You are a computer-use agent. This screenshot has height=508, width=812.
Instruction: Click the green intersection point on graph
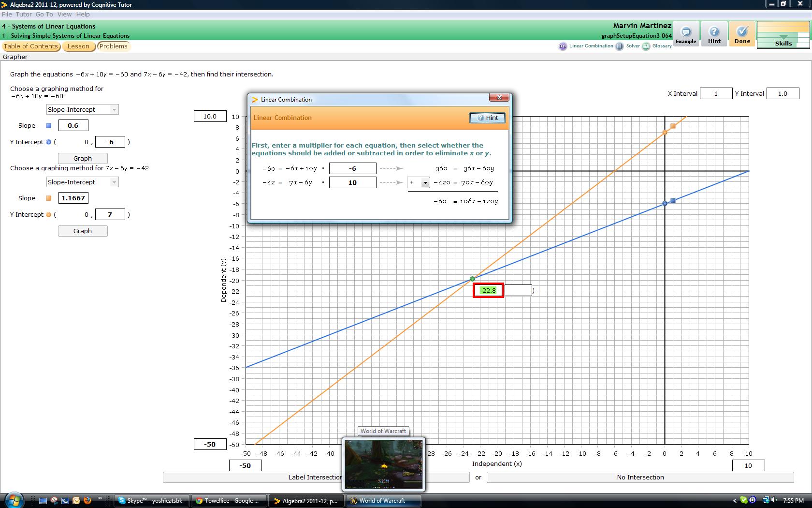pyautogui.click(x=472, y=279)
